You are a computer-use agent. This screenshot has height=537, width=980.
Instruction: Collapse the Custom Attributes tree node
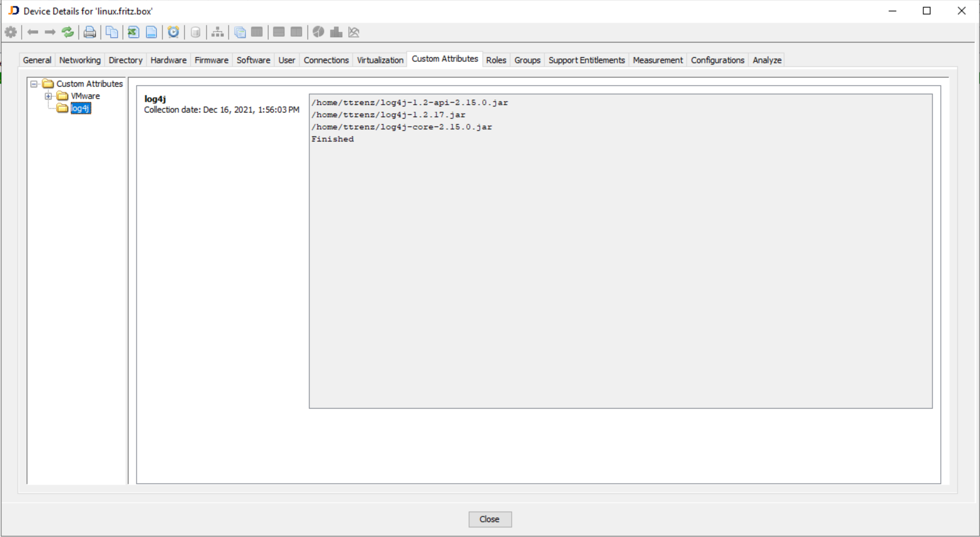(x=33, y=84)
